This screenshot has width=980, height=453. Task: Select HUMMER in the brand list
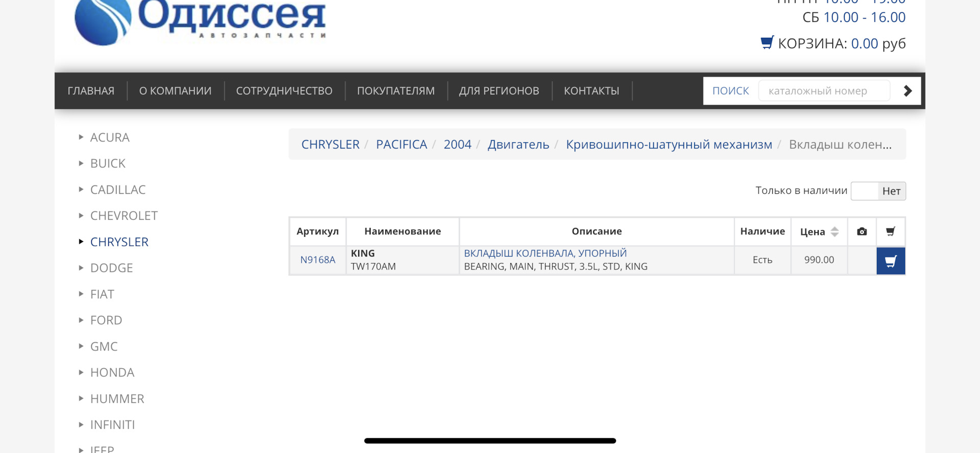(117, 398)
